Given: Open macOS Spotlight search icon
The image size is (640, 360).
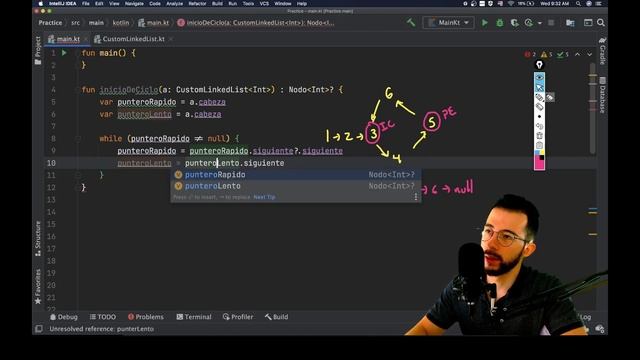Looking at the screenshot, I should tap(578, 4).
